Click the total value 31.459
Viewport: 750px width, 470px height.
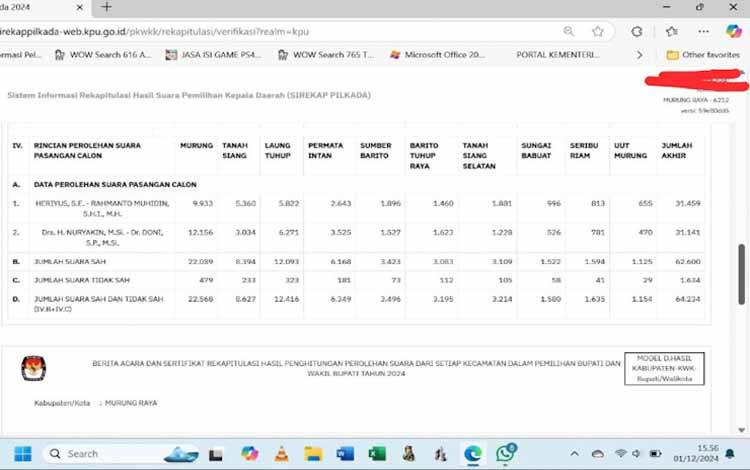click(688, 203)
